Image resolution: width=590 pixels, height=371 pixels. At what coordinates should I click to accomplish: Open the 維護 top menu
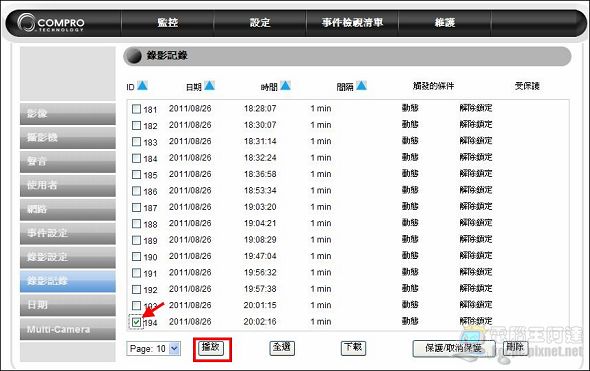445,23
